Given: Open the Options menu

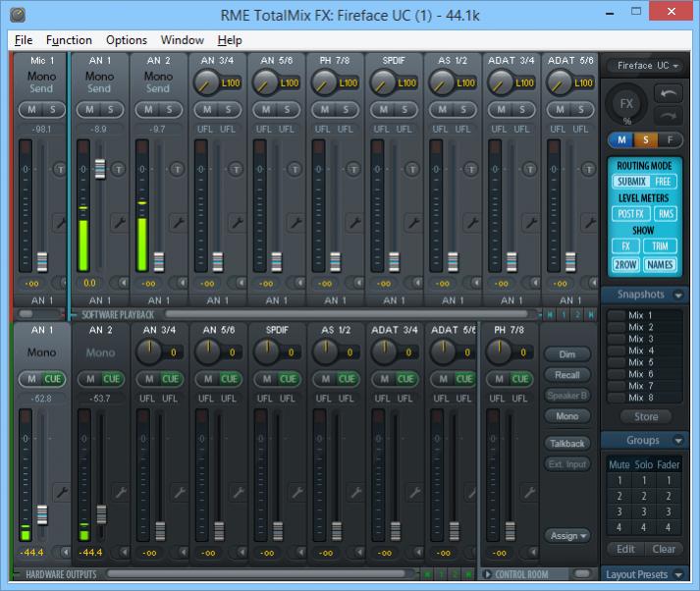Looking at the screenshot, I should point(126,40).
